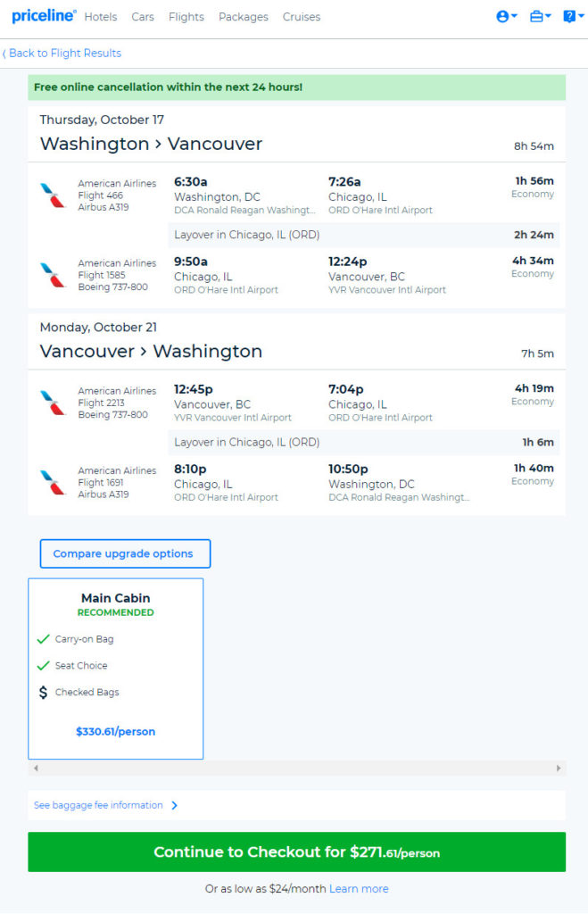
Task: Click American Airlines logo for Flight 1691
Action: (x=53, y=483)
